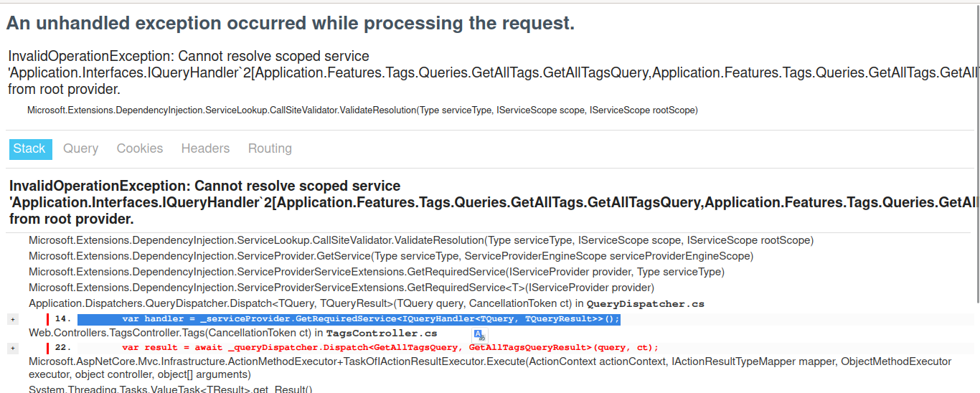980x393 pixels.
Task: Click the unhandled exception page heading
Action: (291, 23)
